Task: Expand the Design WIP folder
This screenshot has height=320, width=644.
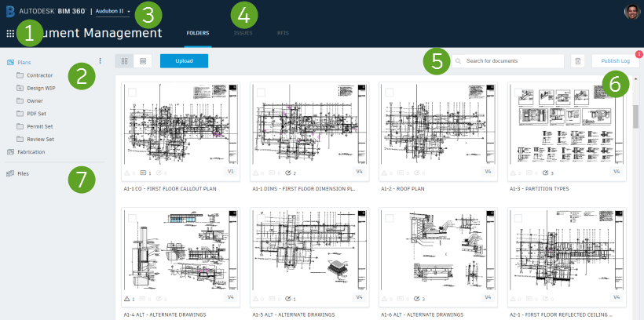Action: pos(20,88)
